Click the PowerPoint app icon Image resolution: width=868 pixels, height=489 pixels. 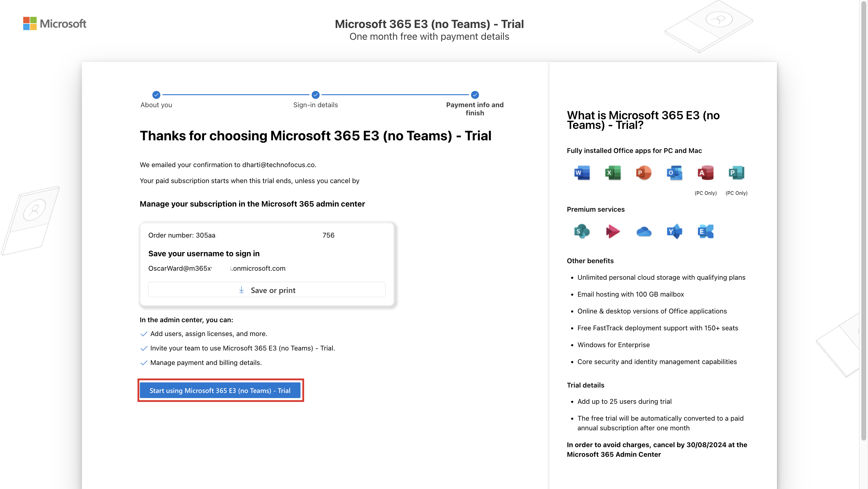coord(643,173)
